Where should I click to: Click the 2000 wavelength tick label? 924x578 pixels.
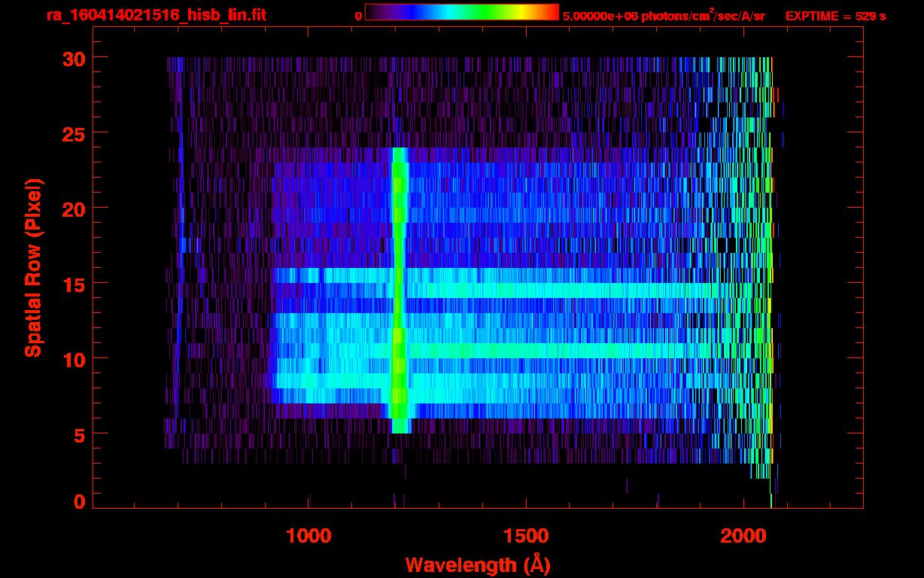(x=743, y=536)
